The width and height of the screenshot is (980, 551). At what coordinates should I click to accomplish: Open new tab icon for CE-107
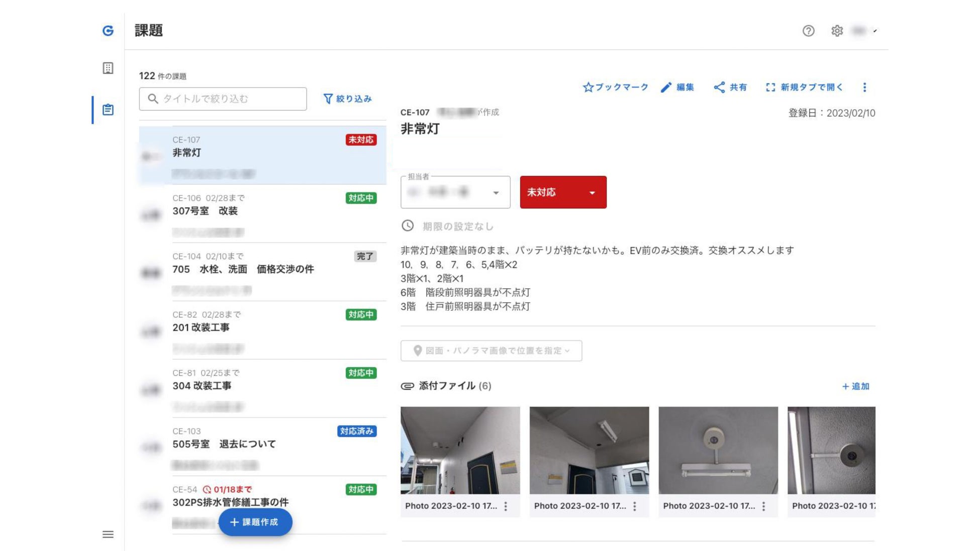tap(770, 87)
